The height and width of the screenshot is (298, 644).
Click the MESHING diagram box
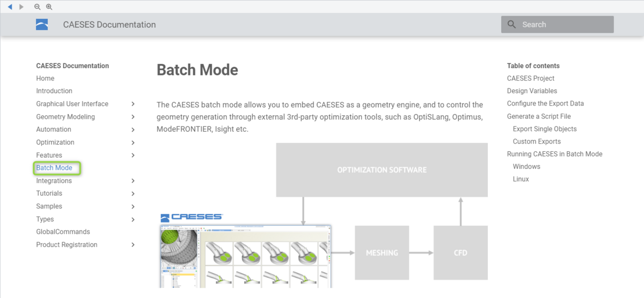(382, 252)
